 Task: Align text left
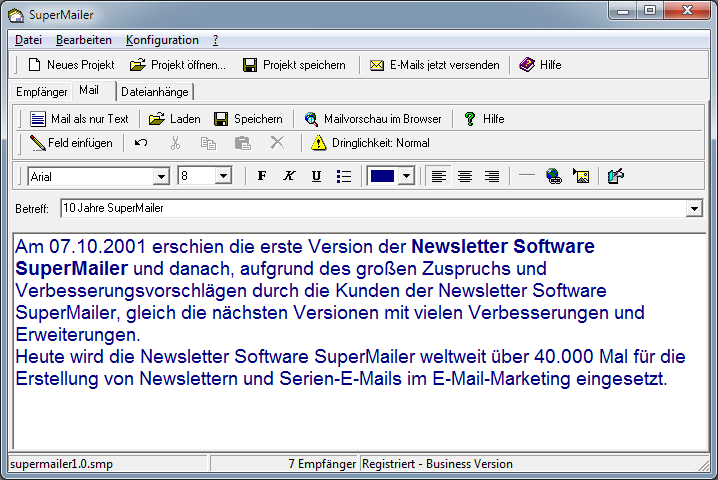(x=439, y=176)
